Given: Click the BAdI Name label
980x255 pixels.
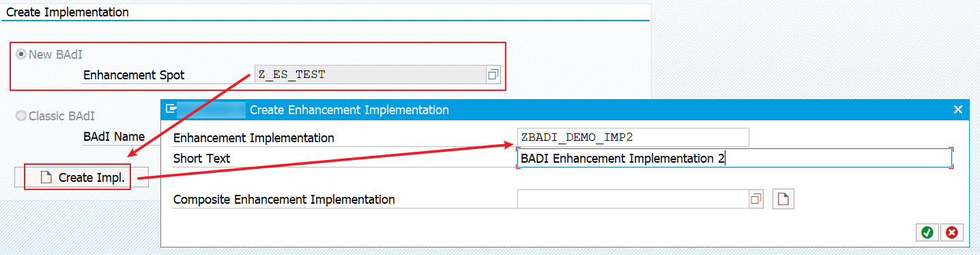Looking at the screenshot, I should click(114, 137).
